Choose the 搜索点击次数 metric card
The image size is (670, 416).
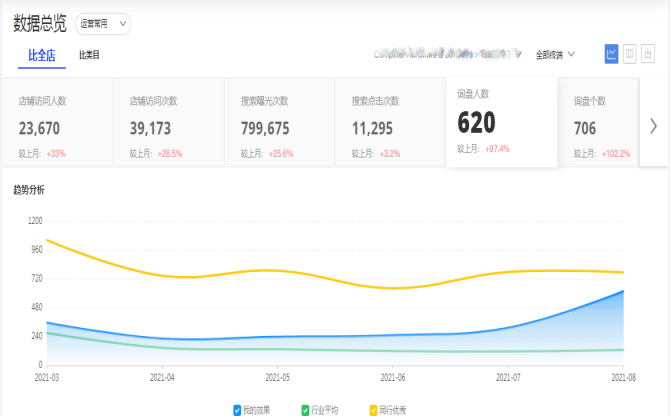(390, 125)
